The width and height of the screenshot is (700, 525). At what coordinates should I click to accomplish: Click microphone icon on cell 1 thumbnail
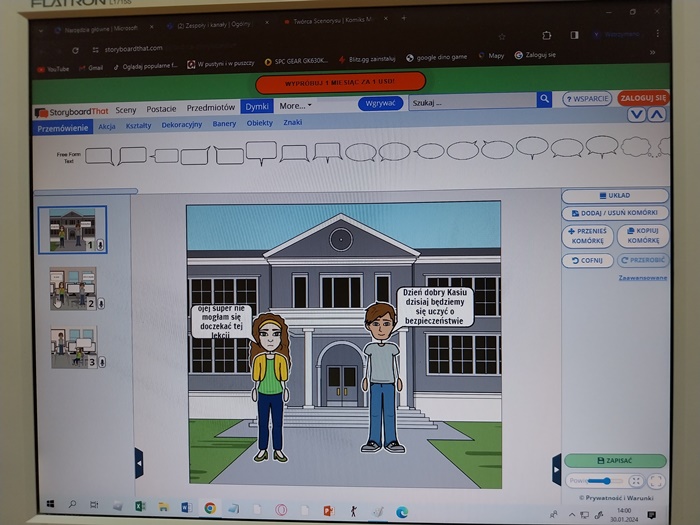click(100, 245)
